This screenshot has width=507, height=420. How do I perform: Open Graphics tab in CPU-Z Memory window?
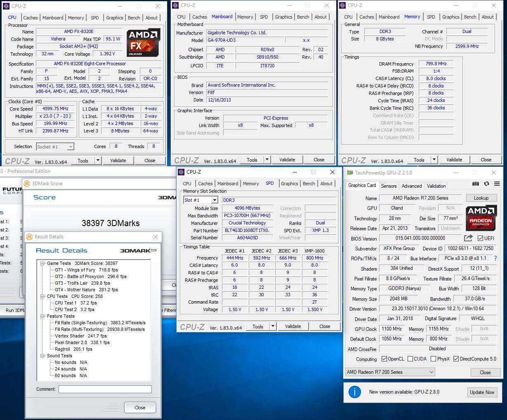(x=450, y=17)
